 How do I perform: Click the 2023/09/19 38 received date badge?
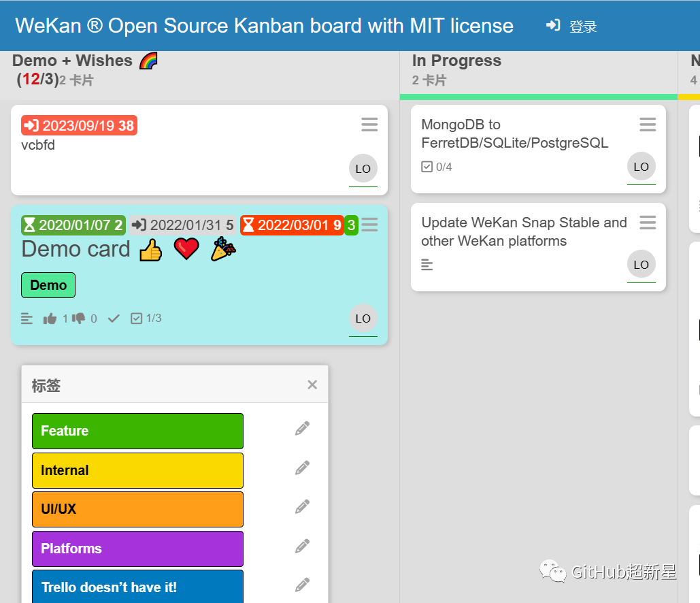(79, 125)
